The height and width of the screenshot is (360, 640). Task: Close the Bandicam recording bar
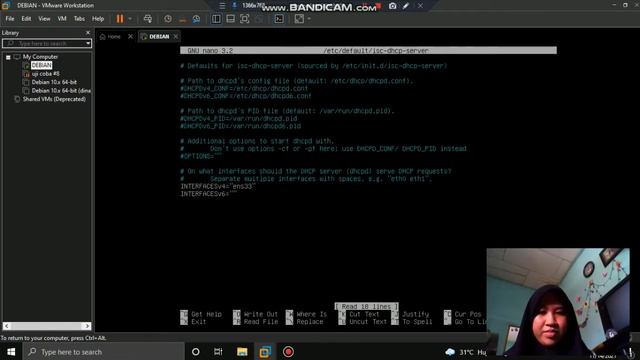[420, 6]
